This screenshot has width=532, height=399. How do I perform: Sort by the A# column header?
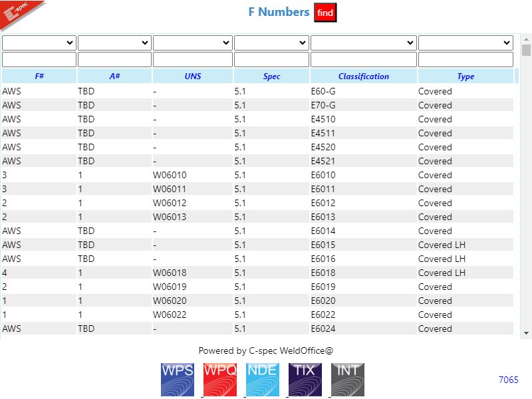[x=114, y=76]
